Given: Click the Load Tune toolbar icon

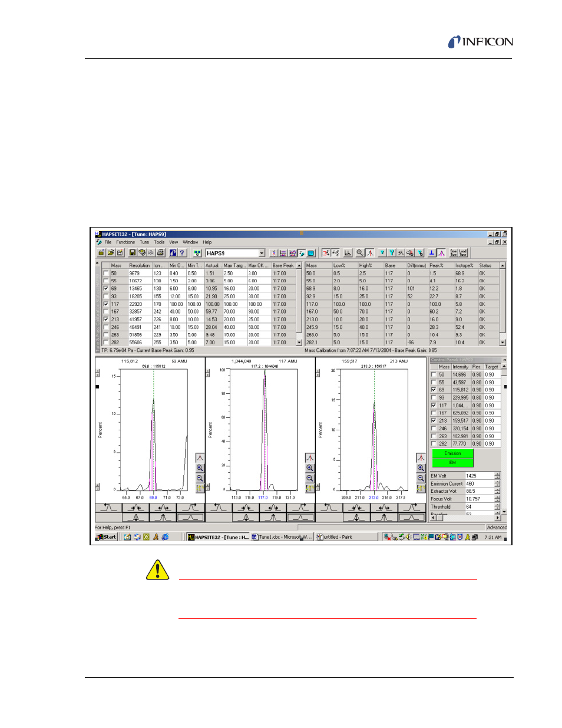Looking at the screenshot, I should coord(463,253).
